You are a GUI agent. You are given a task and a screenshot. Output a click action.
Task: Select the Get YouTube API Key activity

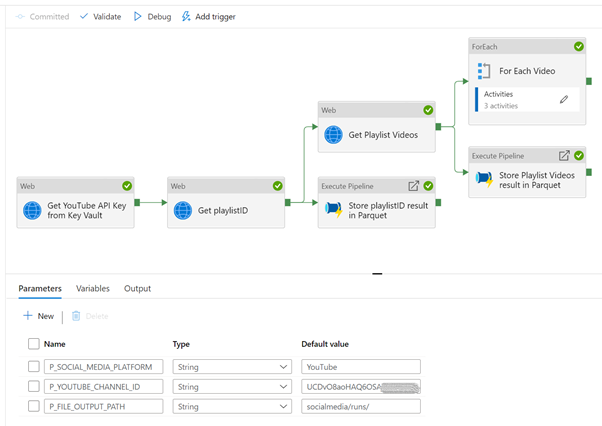coord(77,210)
